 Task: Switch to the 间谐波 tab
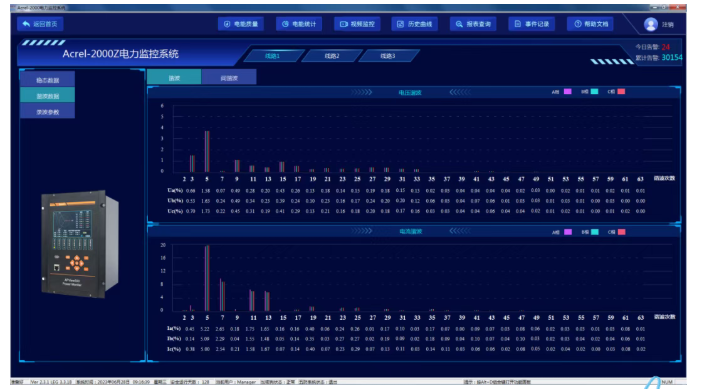(x=229, y=78)
